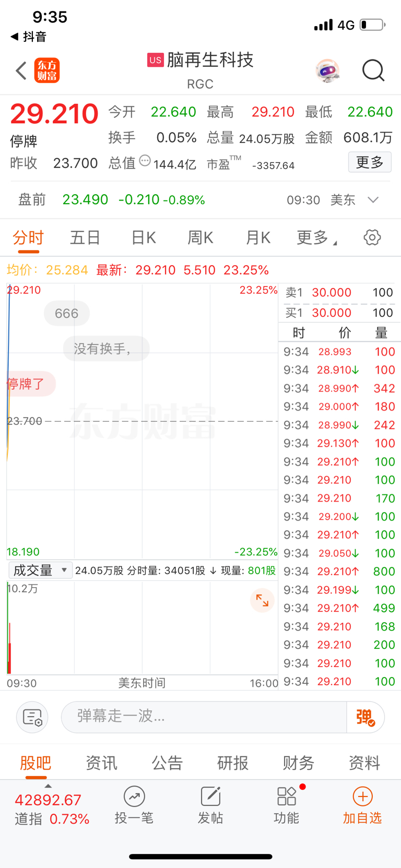Select the trade row with volume 342

click(x=339, y=388)
